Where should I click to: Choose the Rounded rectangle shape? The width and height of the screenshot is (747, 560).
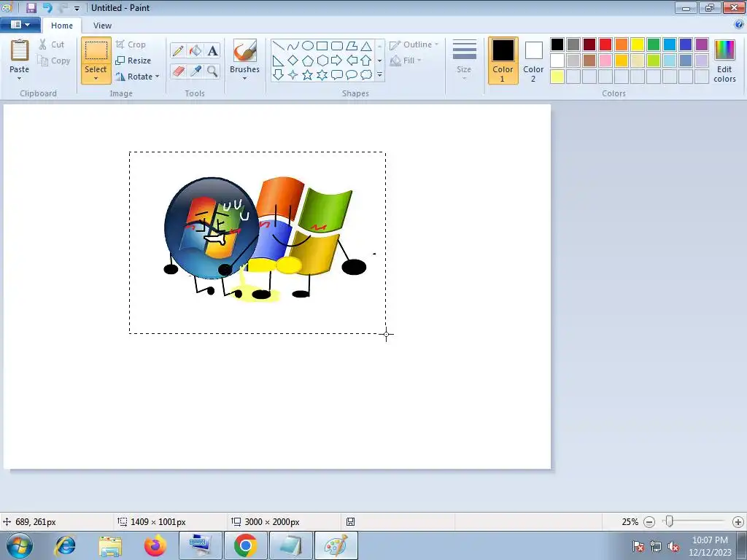tap(337, 46)
